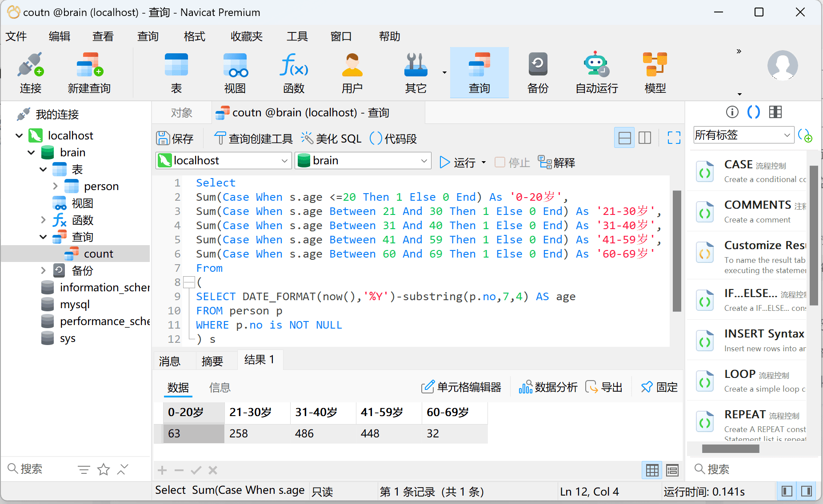Beautify code with 美化 SQL
Image resolution: width=823 pixels, height=504 pixels.
pos(331,139)
